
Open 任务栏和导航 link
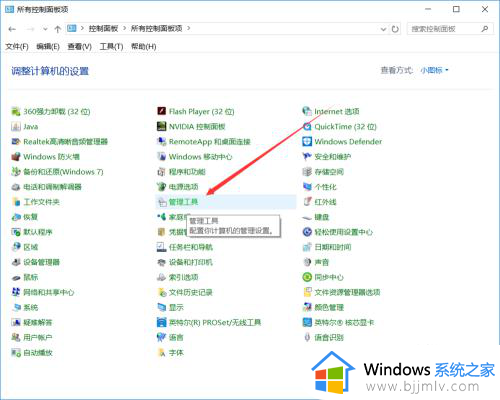click(x=191, y=247)
